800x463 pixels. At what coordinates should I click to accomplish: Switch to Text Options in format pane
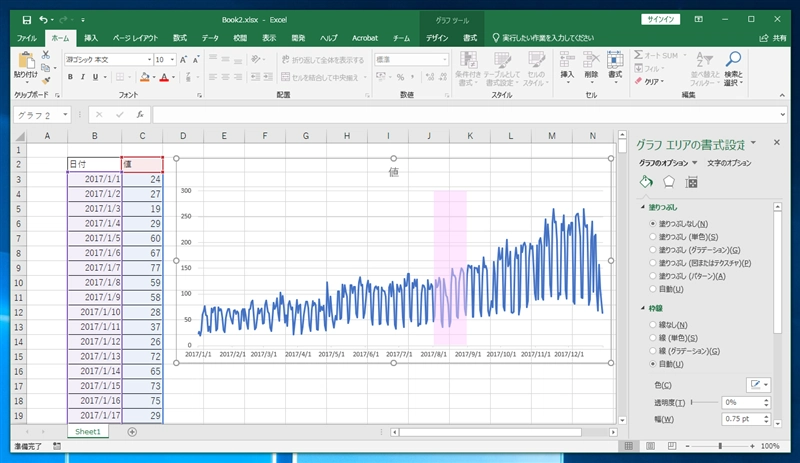tap(729, 163)
